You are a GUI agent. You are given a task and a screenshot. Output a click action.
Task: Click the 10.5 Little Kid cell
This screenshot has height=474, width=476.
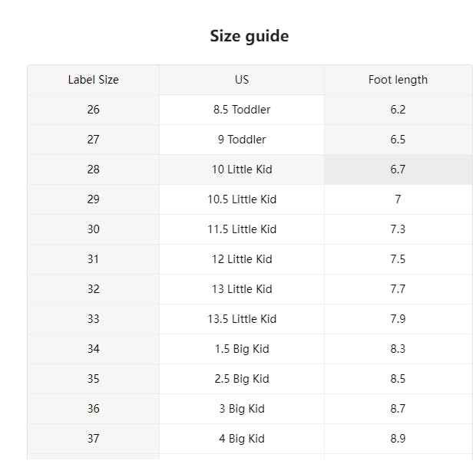coord(242,199)
